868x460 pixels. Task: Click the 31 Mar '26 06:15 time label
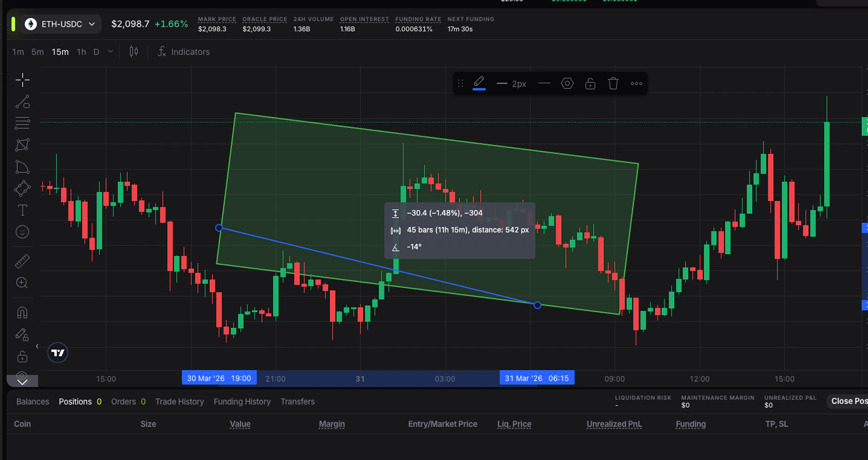click(537, 378)
